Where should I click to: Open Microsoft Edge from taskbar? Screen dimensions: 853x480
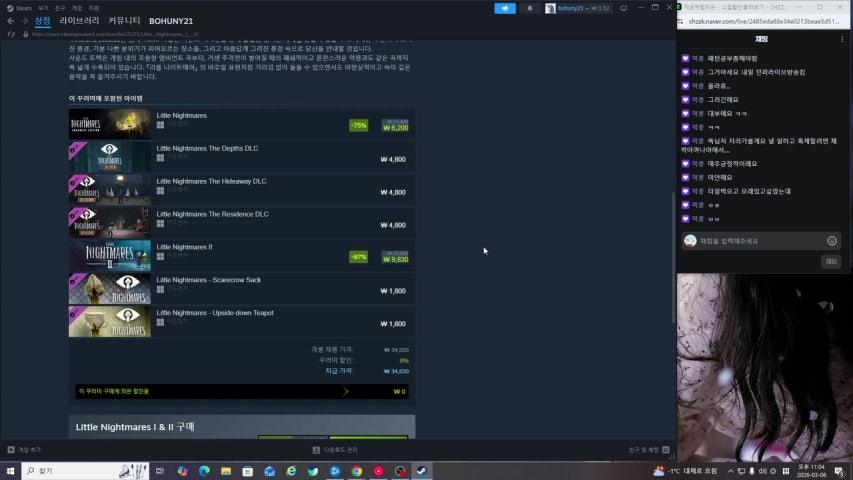tap(204, 471)
